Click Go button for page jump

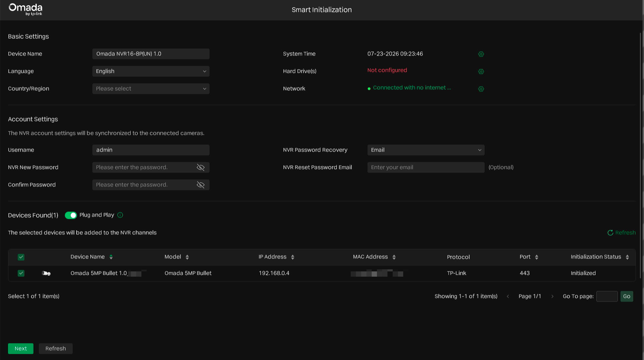[x=627, y=296]
